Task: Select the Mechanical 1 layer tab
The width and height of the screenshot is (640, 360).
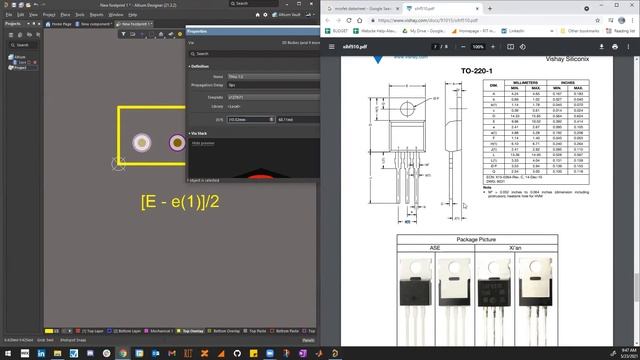Action: [159, 331]
